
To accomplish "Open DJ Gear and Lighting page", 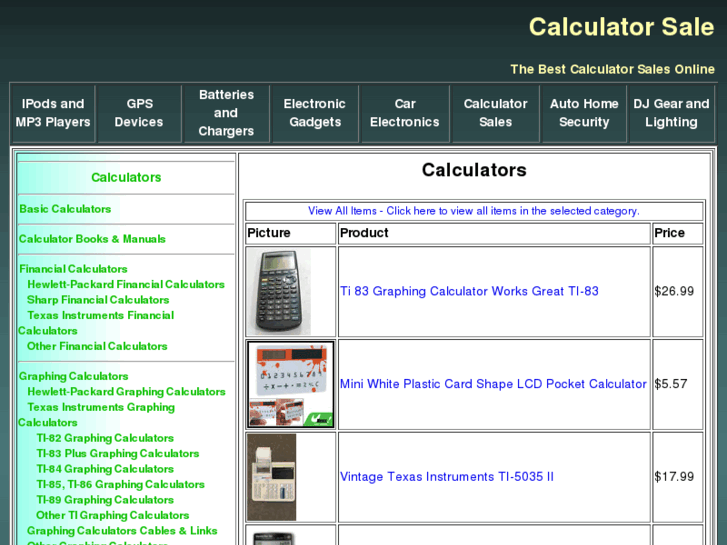I will [x=671, y=113].
